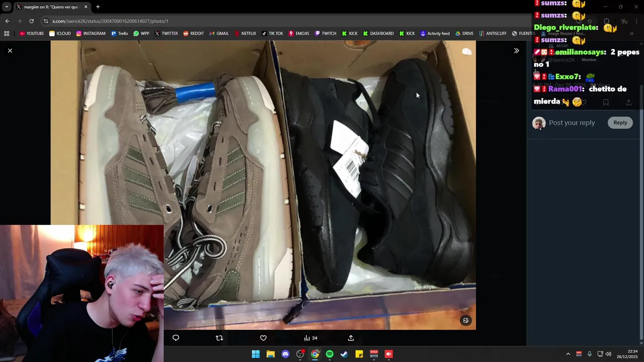Open the Trello bookmark

pos(119,34)
